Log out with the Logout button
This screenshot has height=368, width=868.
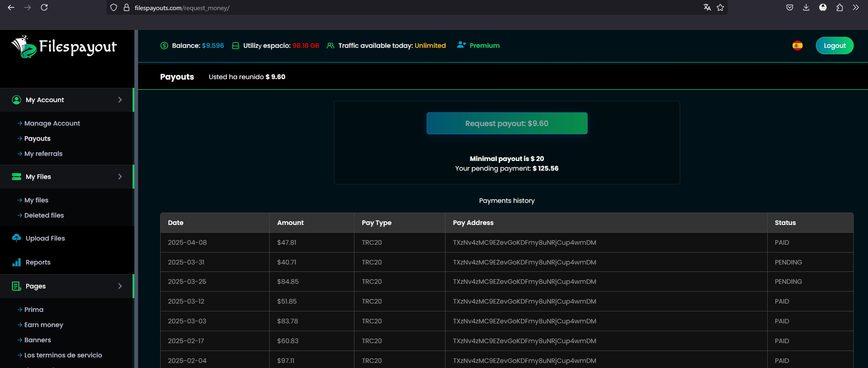point(834,46)
